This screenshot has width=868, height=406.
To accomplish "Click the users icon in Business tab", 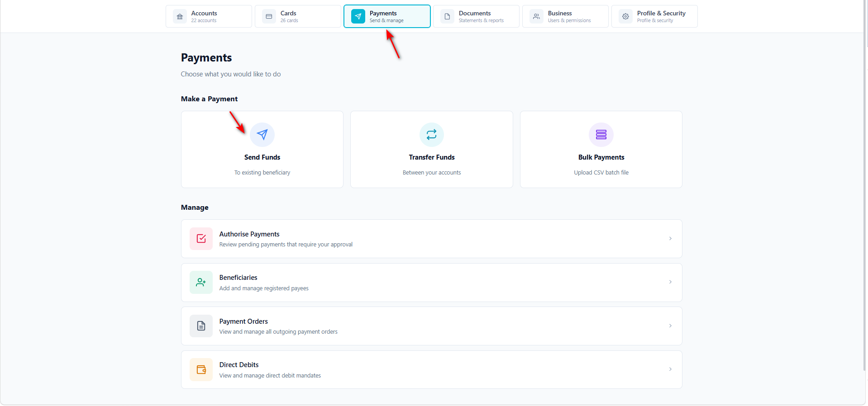I will pyautogui.click(x=536, y=17).
